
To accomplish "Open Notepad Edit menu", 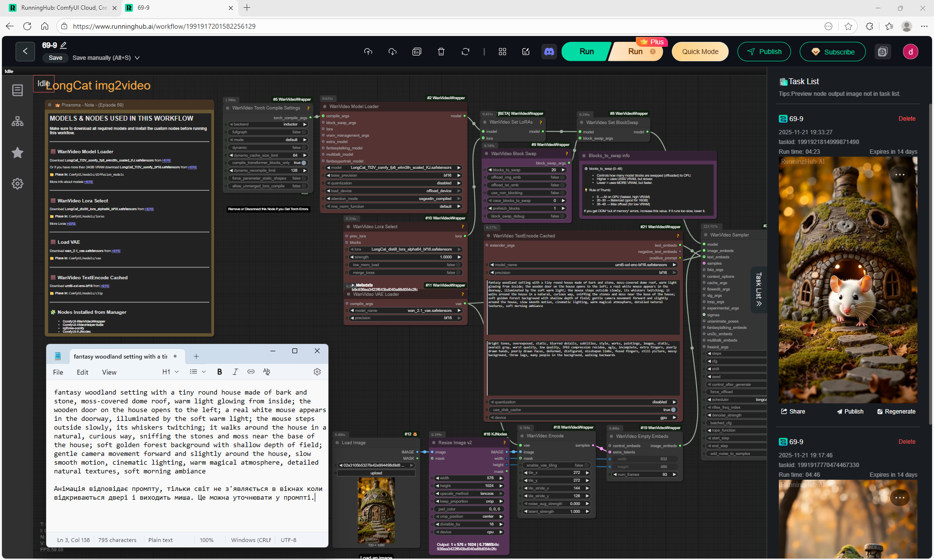I will coord(82,372).
